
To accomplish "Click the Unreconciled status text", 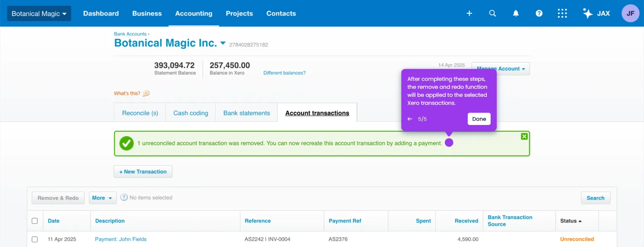I will click(577, 239).
